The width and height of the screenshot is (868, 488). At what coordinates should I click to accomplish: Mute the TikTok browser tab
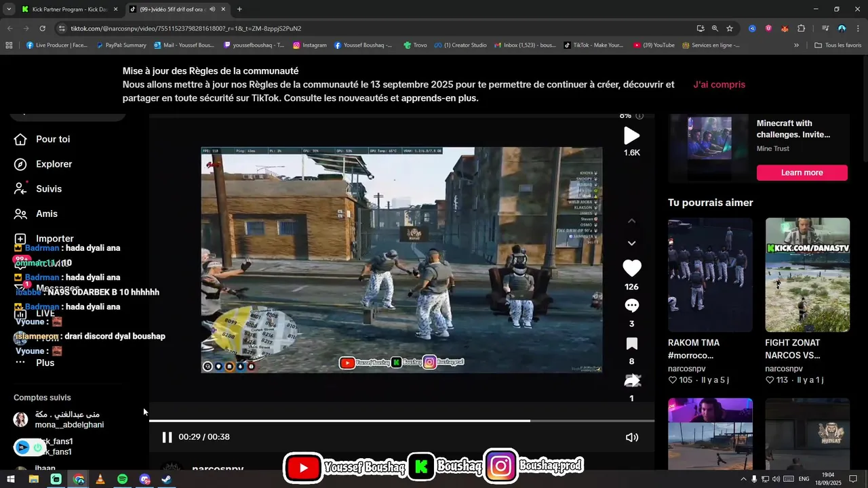(212, 9)
